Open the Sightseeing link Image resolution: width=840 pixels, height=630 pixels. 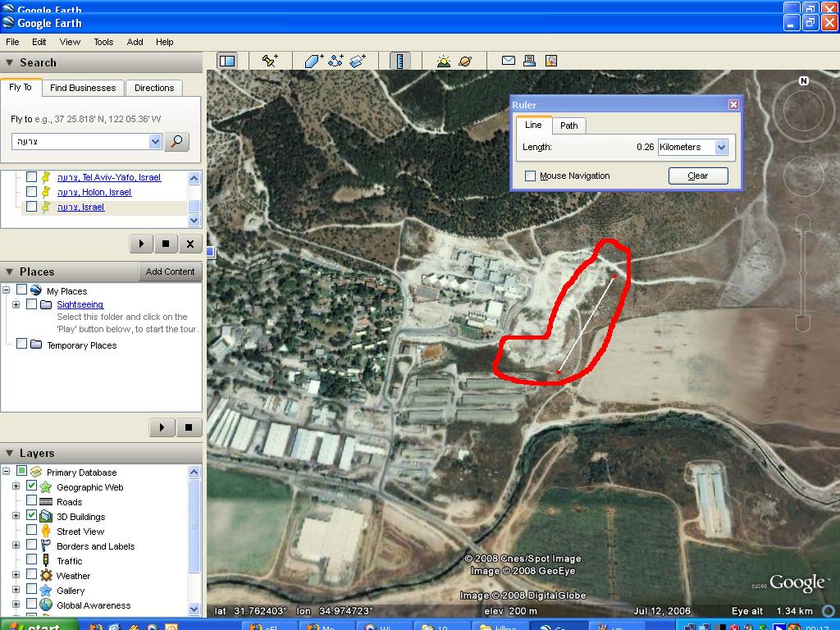click(x=80, y=304)
